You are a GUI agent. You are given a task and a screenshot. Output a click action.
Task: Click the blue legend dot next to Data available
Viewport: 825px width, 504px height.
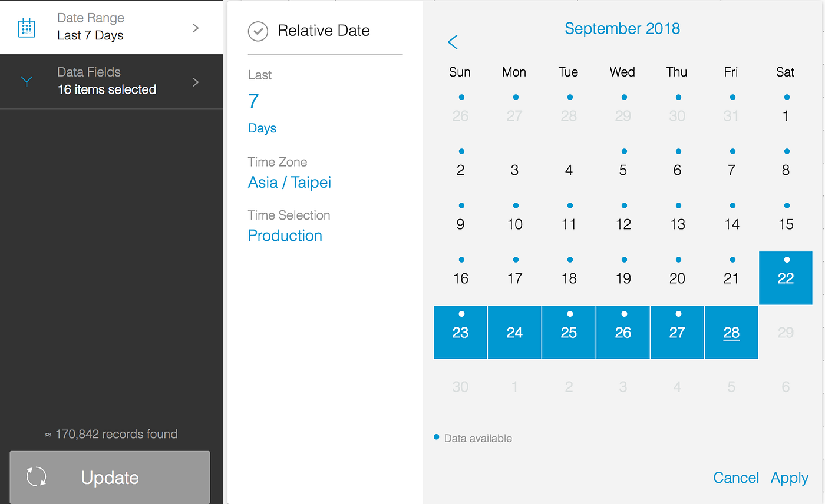[436, 436]
